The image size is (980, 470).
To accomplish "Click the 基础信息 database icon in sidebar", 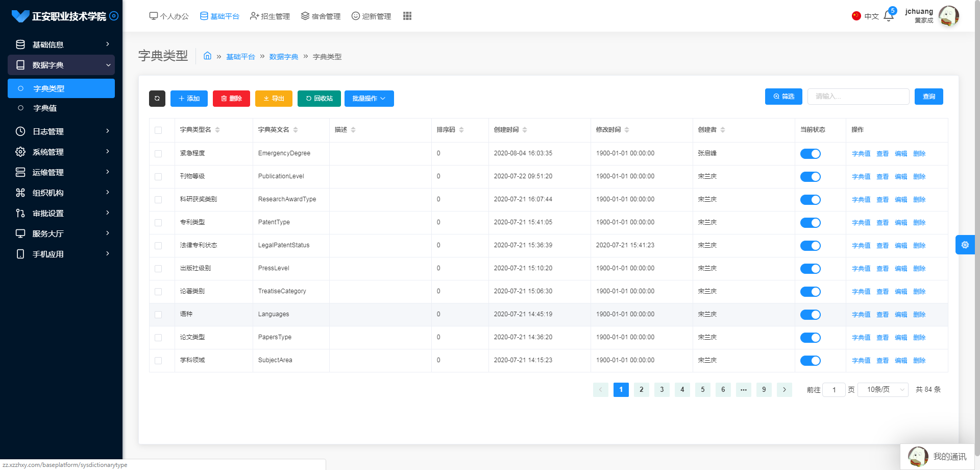I will (20, 44).
